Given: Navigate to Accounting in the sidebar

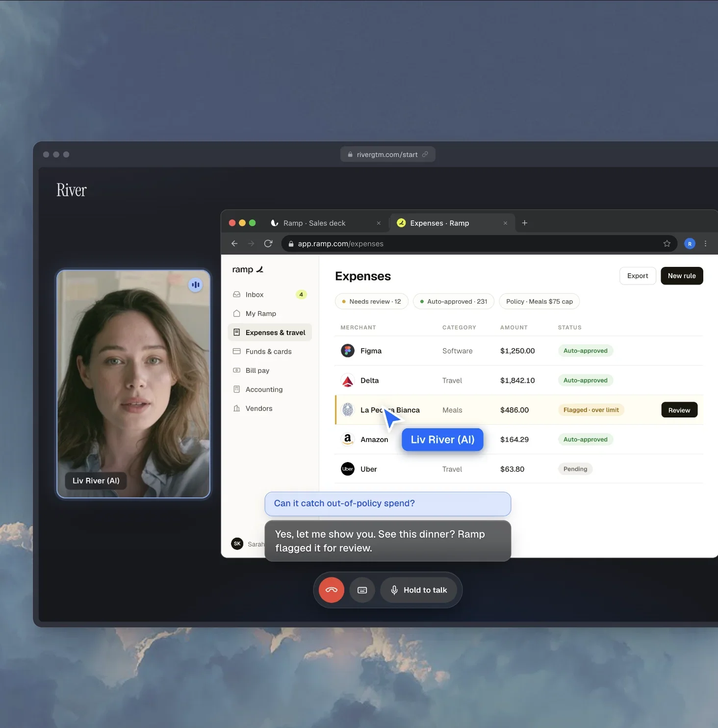Looking at the screenshot, I should [x=269, y=390].
